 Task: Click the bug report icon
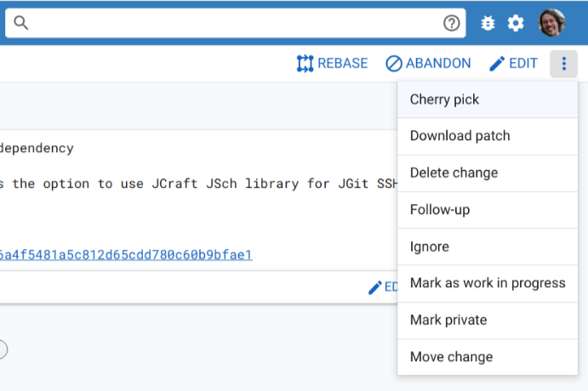pyautogui.click(x=488, y=23)
